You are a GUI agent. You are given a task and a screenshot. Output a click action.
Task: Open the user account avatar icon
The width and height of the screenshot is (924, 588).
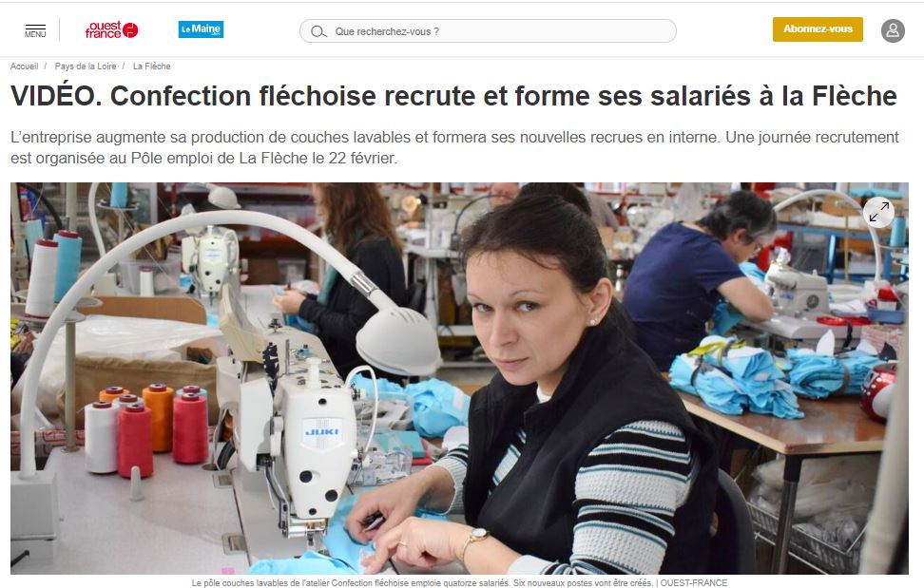pyautogui.click(x=893, y=30)
